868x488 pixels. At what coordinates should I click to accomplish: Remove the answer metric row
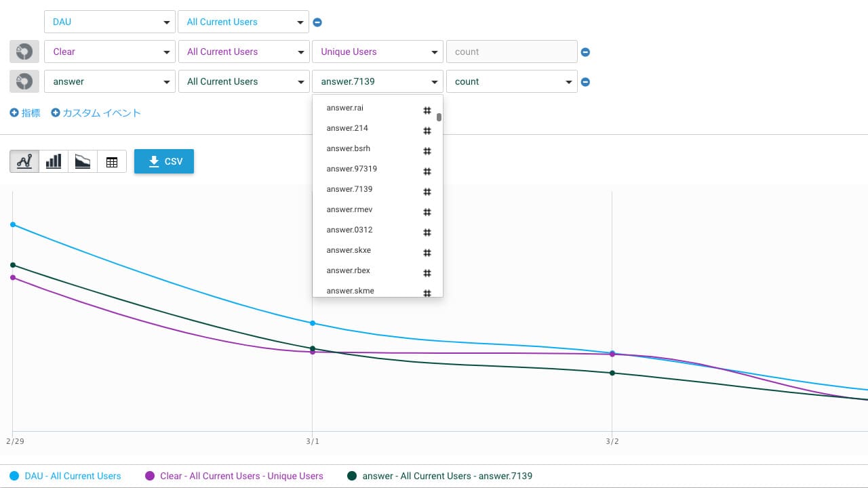[586, 82]
